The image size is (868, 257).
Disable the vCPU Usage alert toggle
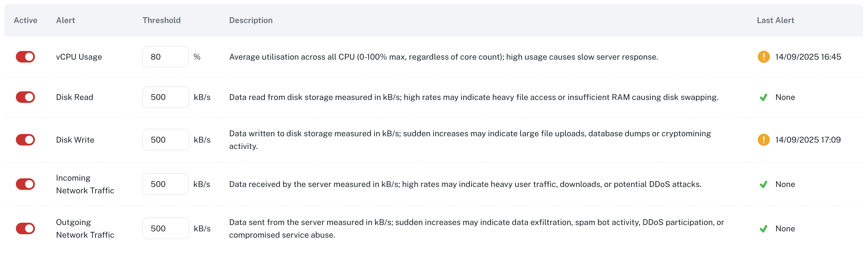[25, 57]
